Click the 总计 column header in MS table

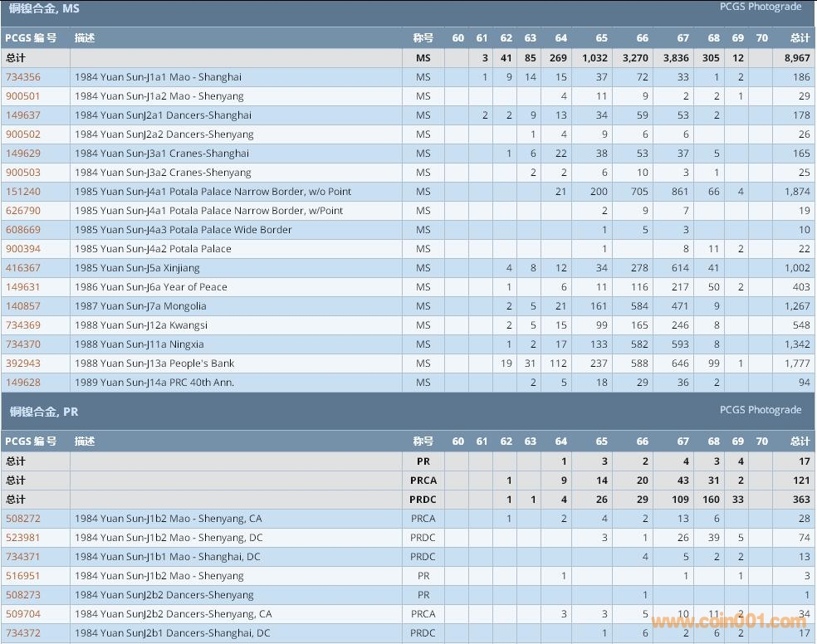800,38
